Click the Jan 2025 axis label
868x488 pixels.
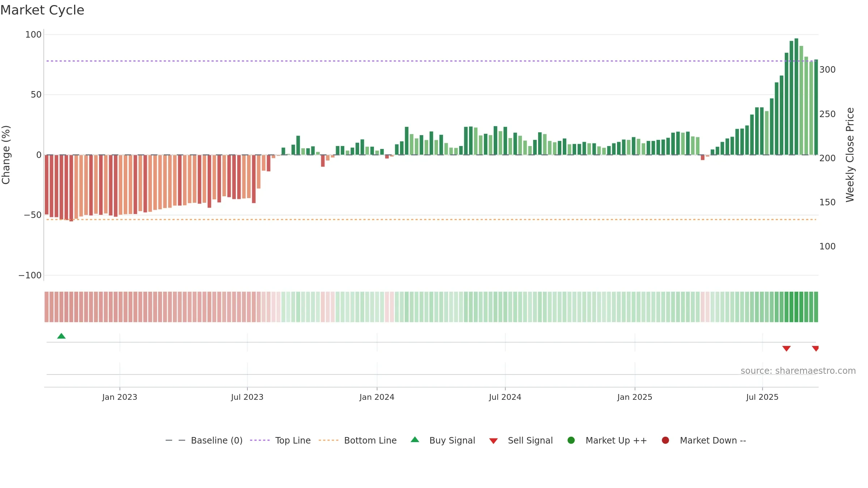tap(635, 397)
